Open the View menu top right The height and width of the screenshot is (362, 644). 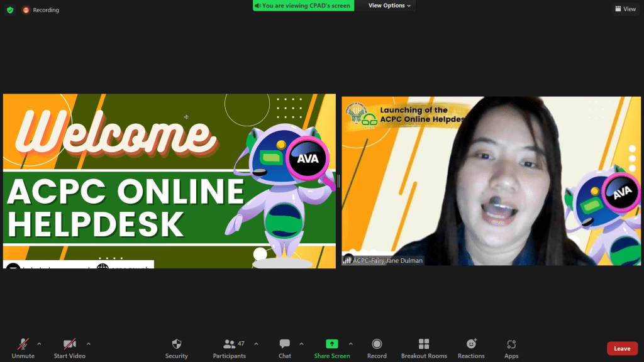625,9
